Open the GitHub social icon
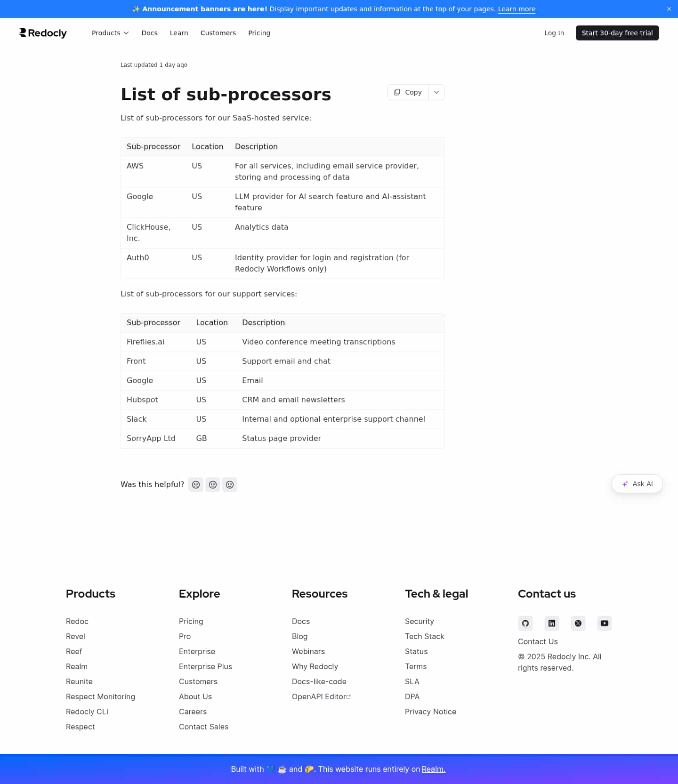 pyautogui.click(x=525, y=623)
